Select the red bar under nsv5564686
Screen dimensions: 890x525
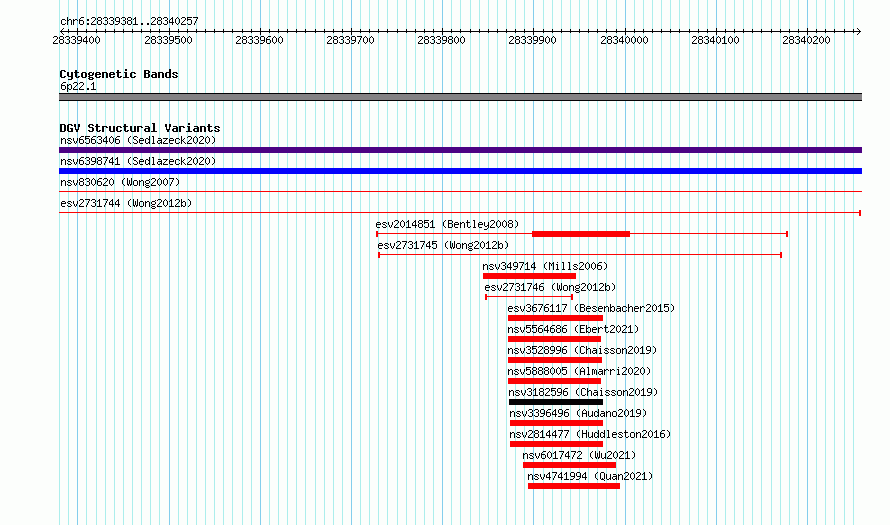click(555, 339)
